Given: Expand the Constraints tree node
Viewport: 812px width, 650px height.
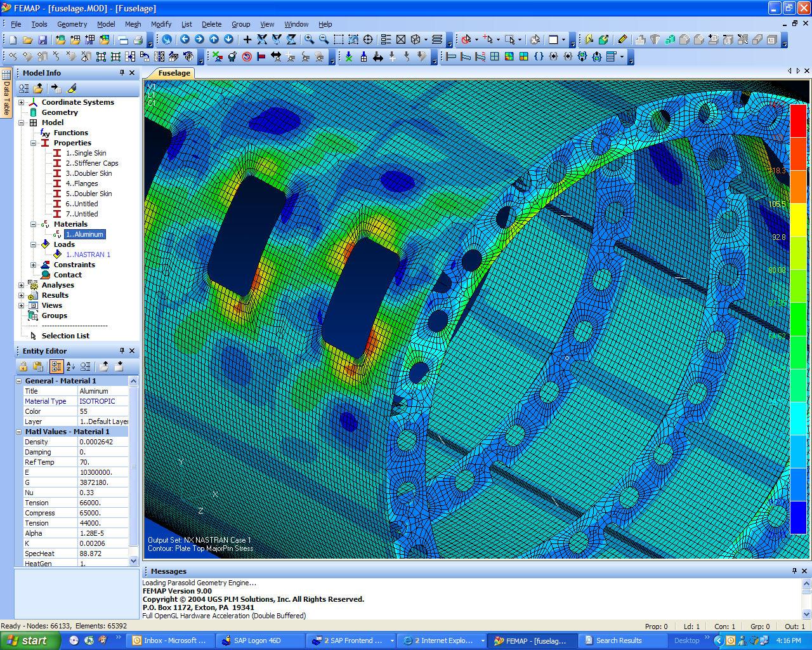Looking at the screenshot, I should [x=34, y=265].
